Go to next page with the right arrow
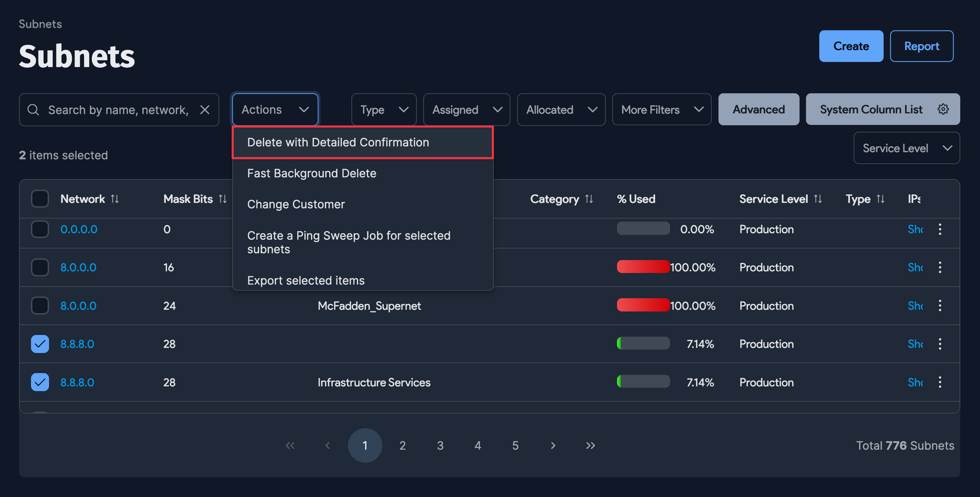Viewport: 980px width, 497px height. [553, 445]
